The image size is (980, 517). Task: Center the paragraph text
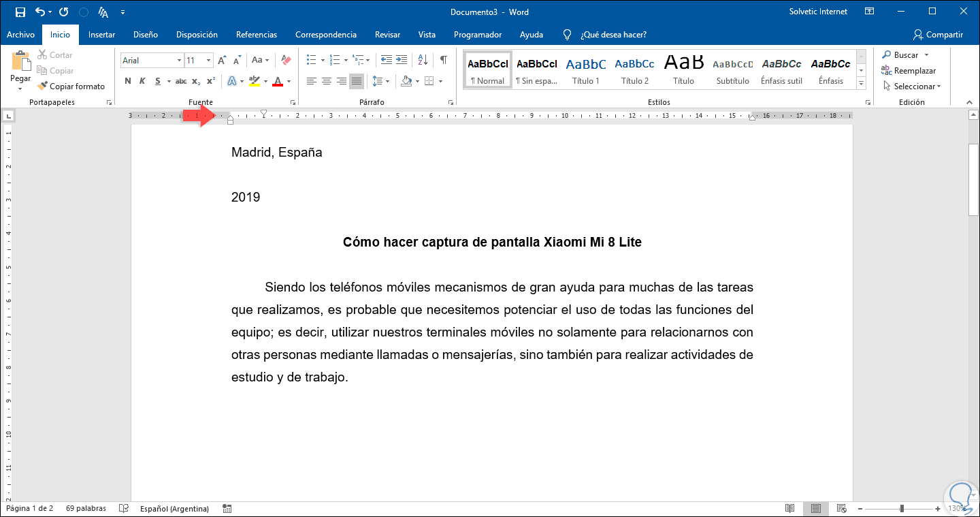(x=327, y=81)
